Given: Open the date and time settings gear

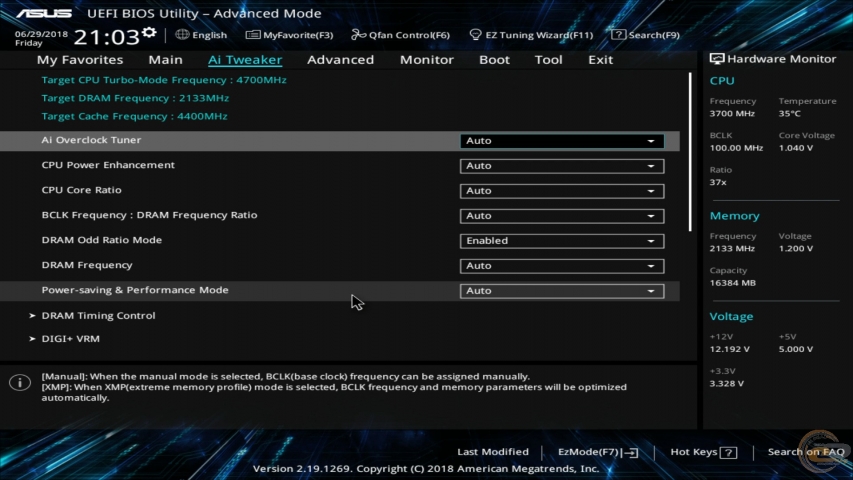Looking at the screenshot, I should pos(149,34).
